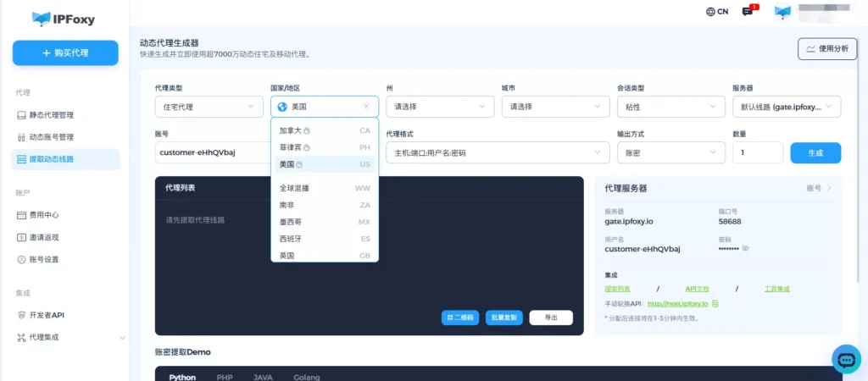Viewport: 868px width, 381px height.
Task: Click the 二维码 QR code button
Action: coord(460,317)
